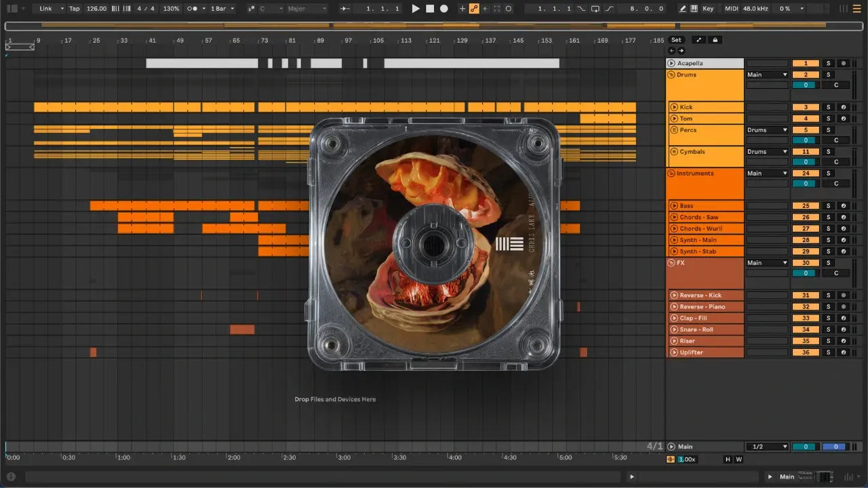Click the 126.00 tempo field
Image resolution: width=868 pixels, height=488 pixels.
click(96, 9)
